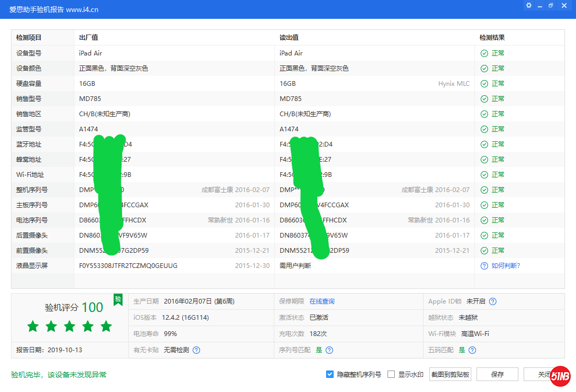This screenshot has height=392, width=576.
Task: Click help icon beside 无需检测
Action: (x=196, y=350)
